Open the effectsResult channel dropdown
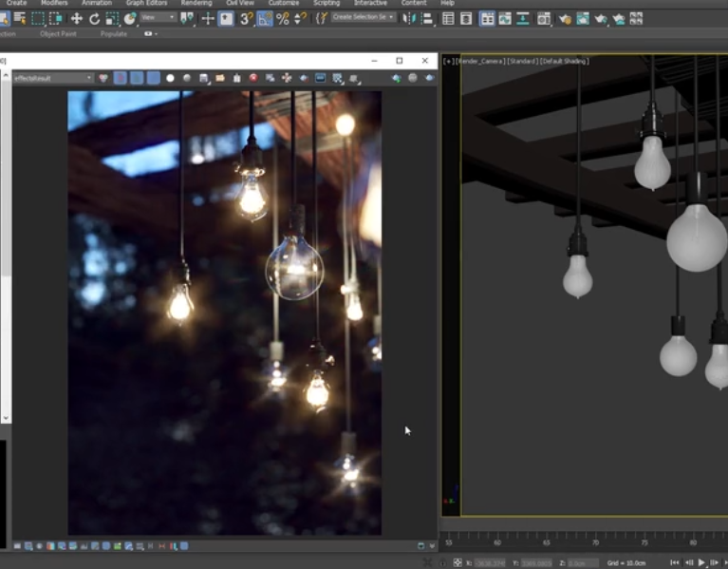The image size is (728, 569). [x=52, y=78]
